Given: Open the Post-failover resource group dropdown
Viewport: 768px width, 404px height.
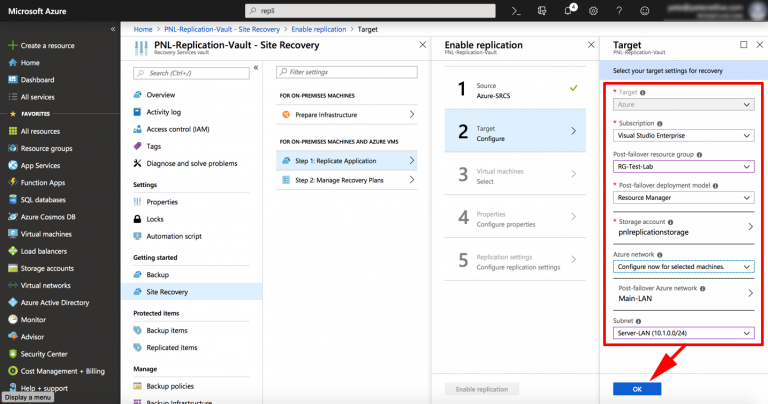Looking at the screenshot, I should coord(683,166).
